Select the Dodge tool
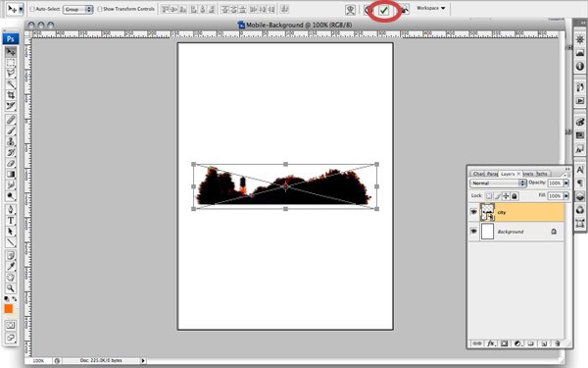 click(x=11, y=185)
